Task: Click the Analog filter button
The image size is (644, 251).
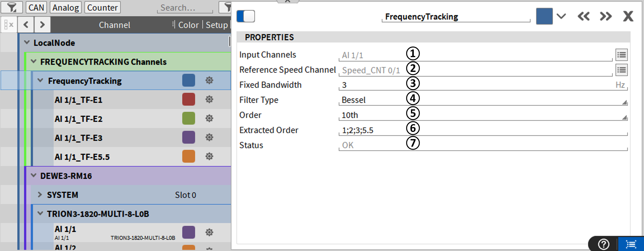Action: (66, 7)
